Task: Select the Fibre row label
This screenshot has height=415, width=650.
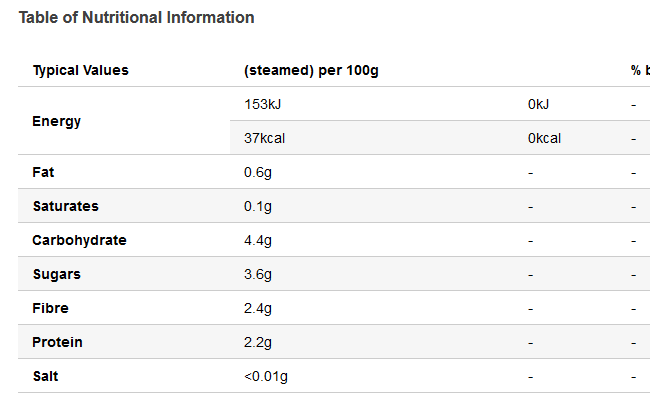Action: pos(51,308)
